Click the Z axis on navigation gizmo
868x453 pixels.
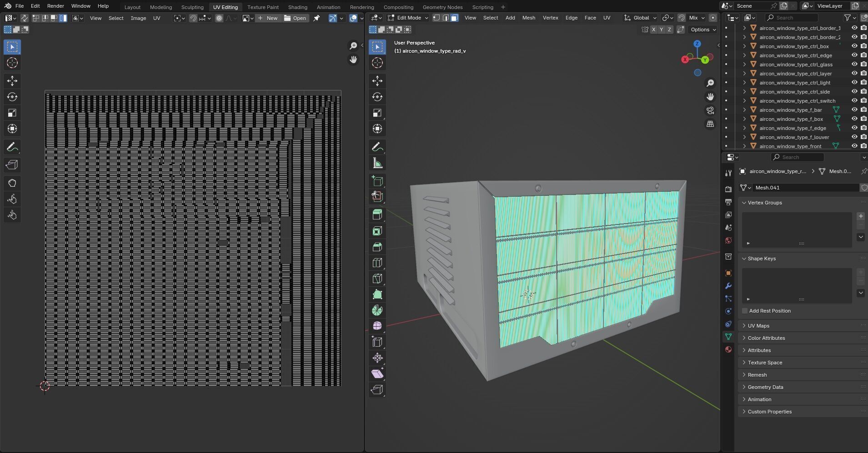click(x=697, y=44)
